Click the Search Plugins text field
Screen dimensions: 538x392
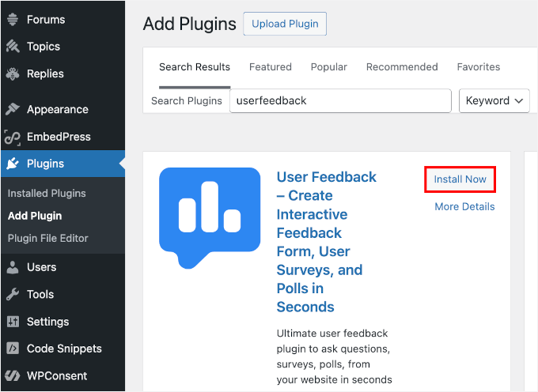pyautogui.click(x=340, y=101)
